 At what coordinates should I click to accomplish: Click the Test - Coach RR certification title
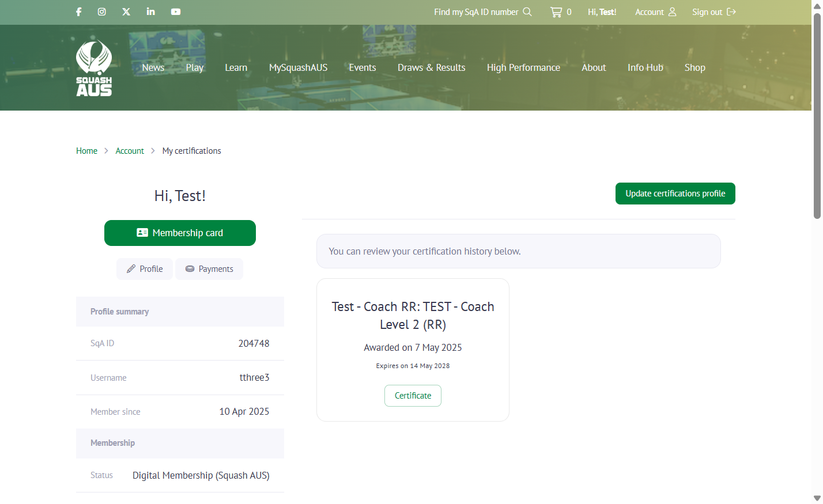[413, 316]
